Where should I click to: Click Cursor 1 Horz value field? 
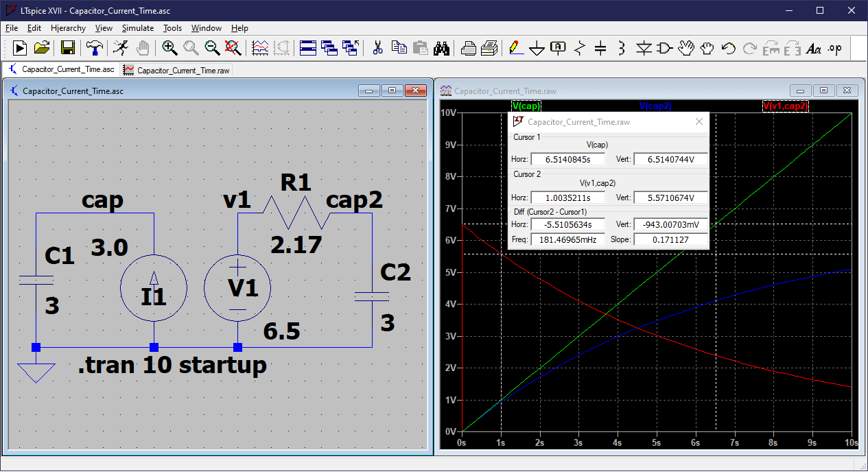[568, 159]
